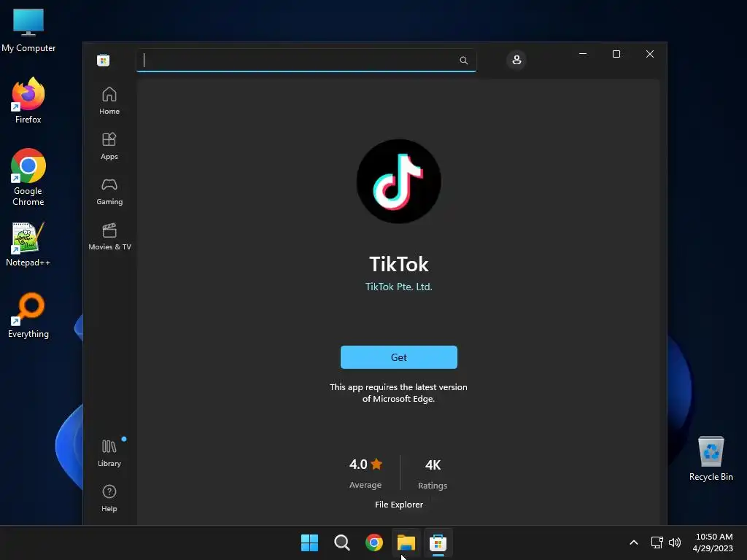Select Recycle Bin on desktop
Viewport: 747px width, 560px height.
coord(711,459)
